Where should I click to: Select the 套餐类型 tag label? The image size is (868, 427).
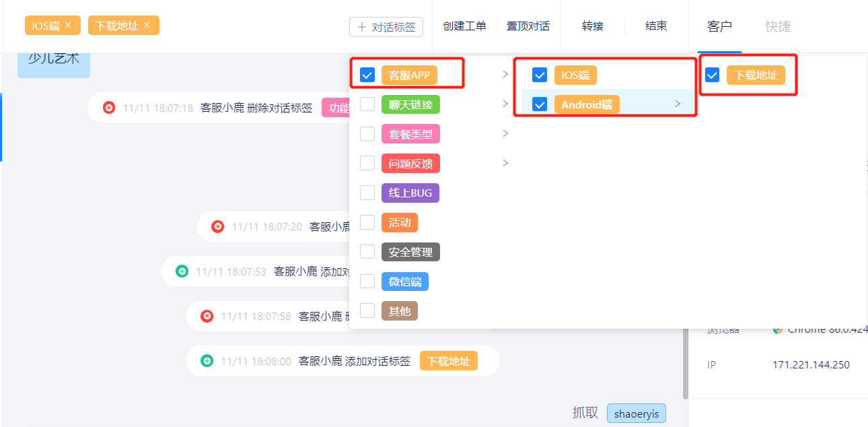pyautogui.click(x=410, y=134)
